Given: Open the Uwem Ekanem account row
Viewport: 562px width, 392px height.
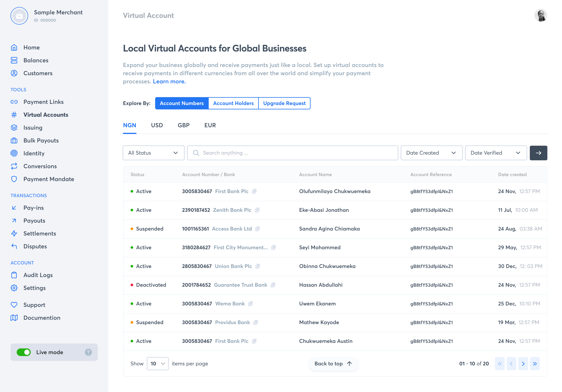Looking at the screenshot, I should 335,304.
